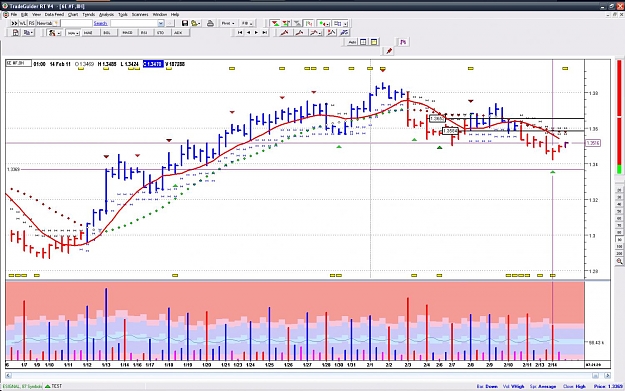The height and width of the screenshot is (391, 625).
Task: Click the Search link
Action: [100, 24]
